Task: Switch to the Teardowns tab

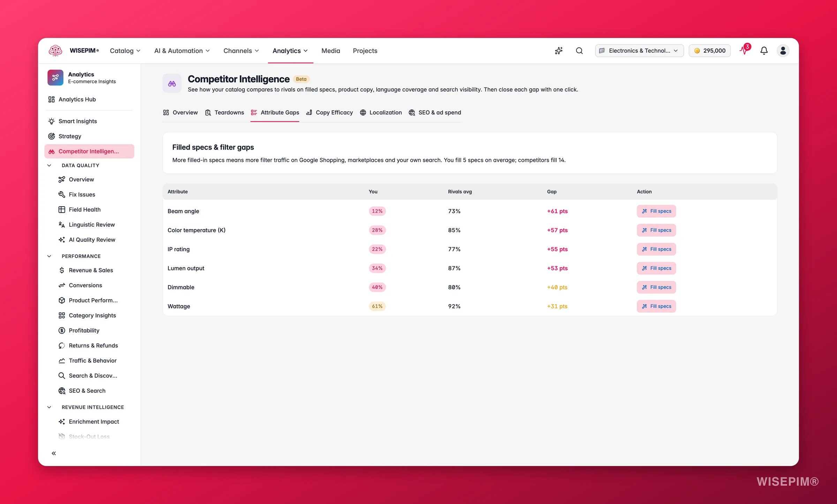Action: point(224,112)
